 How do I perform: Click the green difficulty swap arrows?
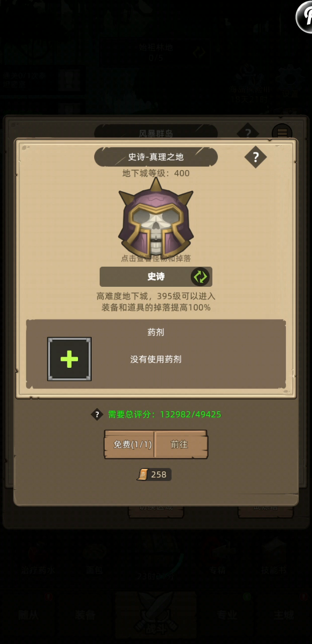tap(200, 277)
